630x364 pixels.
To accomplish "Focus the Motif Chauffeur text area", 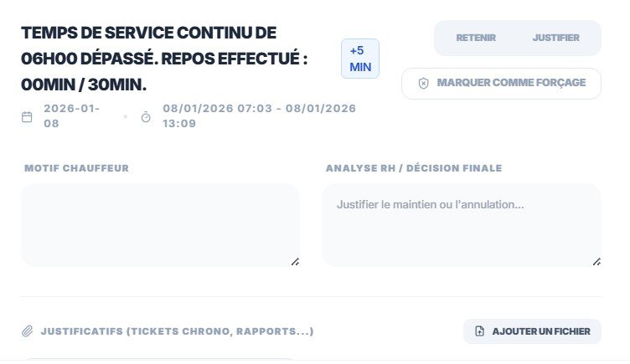I will click(x=159, y=224).
